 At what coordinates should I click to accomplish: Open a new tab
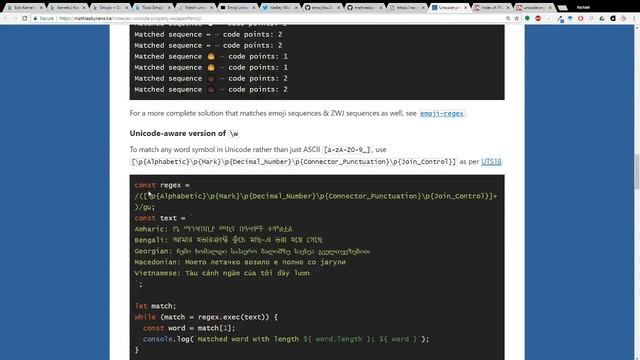coord(563,7)
